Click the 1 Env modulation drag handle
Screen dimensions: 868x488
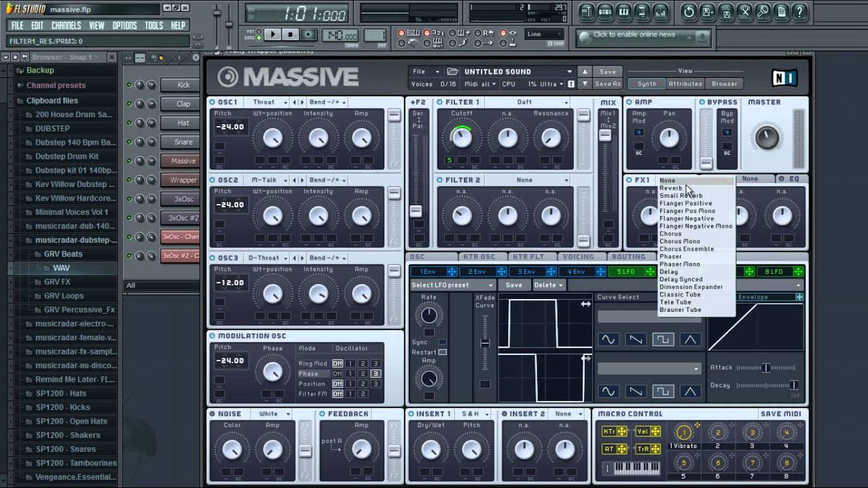(452, 272)
